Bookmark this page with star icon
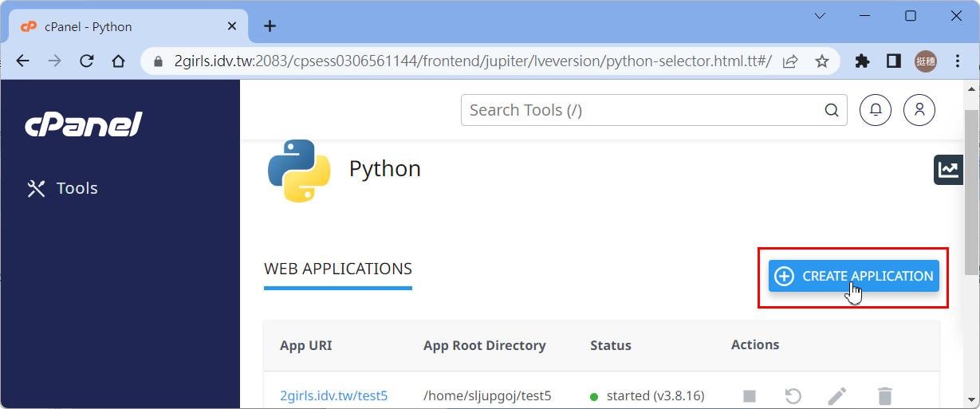The image size is (980, 409). click(822, 61)
